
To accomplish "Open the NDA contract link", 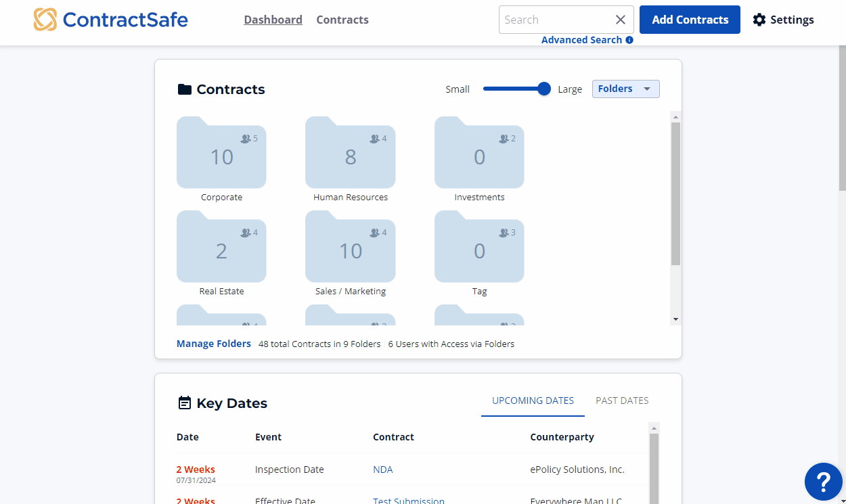I will pyautogui.click(x=382, y=469).
